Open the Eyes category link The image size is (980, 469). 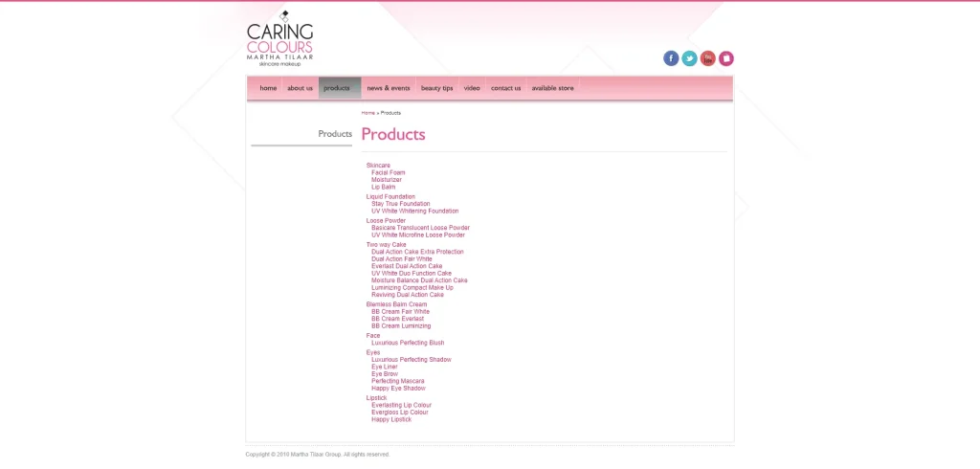click(373, 352)
